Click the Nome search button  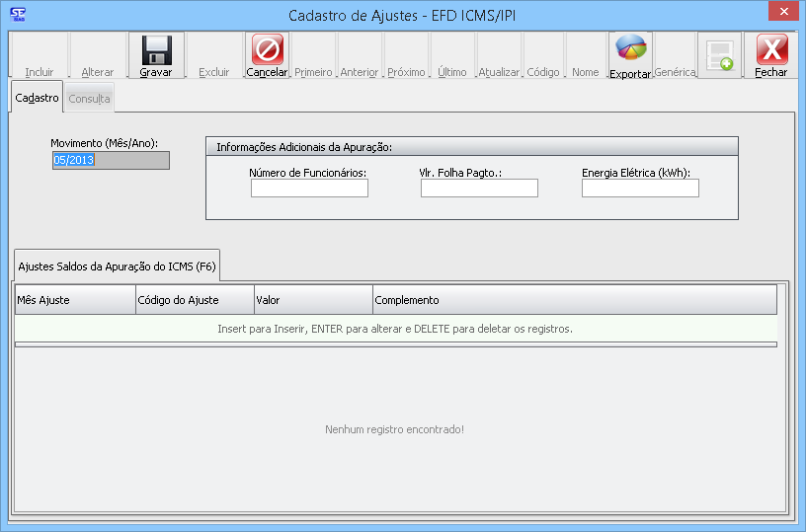pyautogui.click(x=586, y=55)
